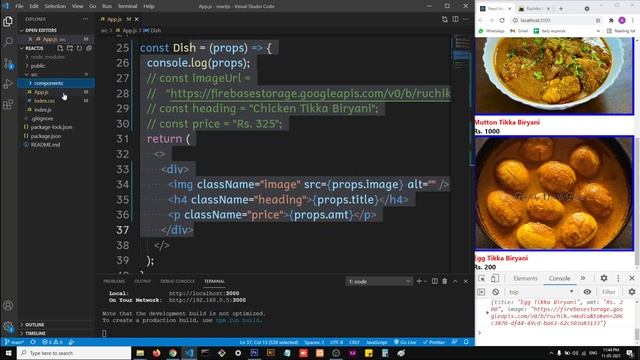Open the Gmail bookmark in Chrome
Image resolution: width=640 pixels, height=360 pixels.
click(x=519, y=31)
